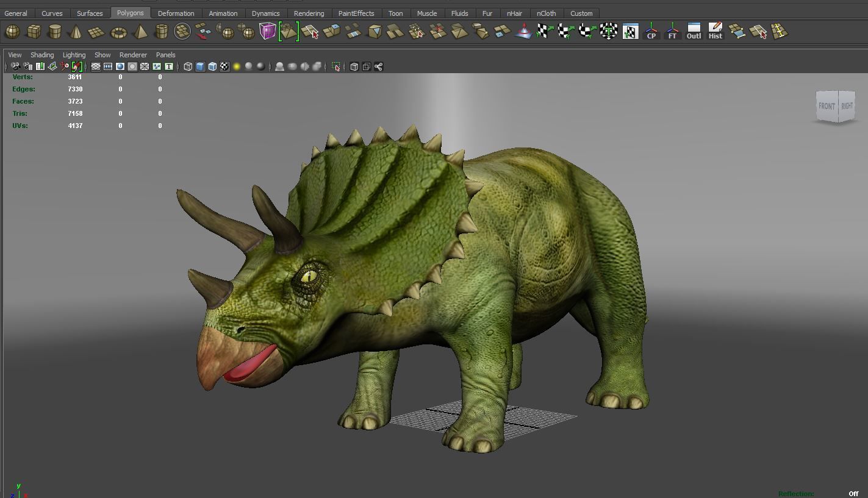Image resolution: width=868 pixels, height=498 pixels.
Task: Toggle textured display checker sphere icon
Action: tap(224, 66)
